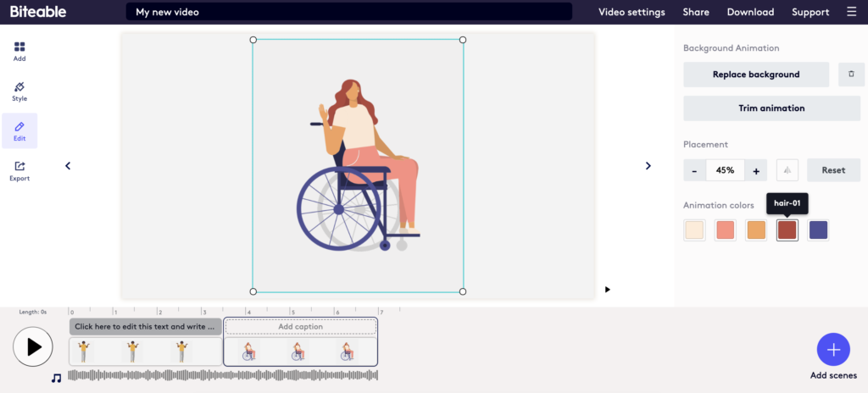Open the Add panel in sidebar
This screenshot has width=868, height=393.
[x=19, y=52]
